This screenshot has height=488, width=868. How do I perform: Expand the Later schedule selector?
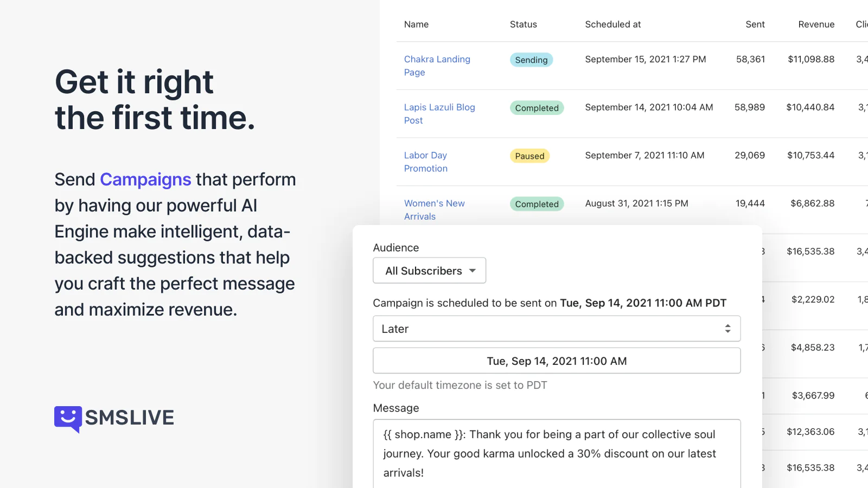pyautogui.click(x=557, y=329)
